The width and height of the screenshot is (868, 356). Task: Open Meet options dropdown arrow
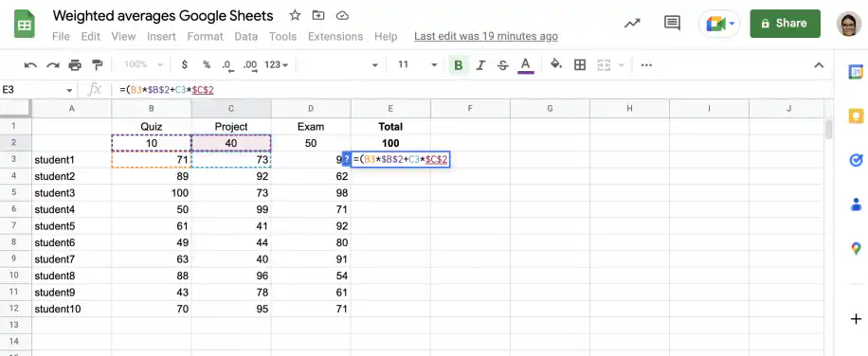tap(732, 24)
